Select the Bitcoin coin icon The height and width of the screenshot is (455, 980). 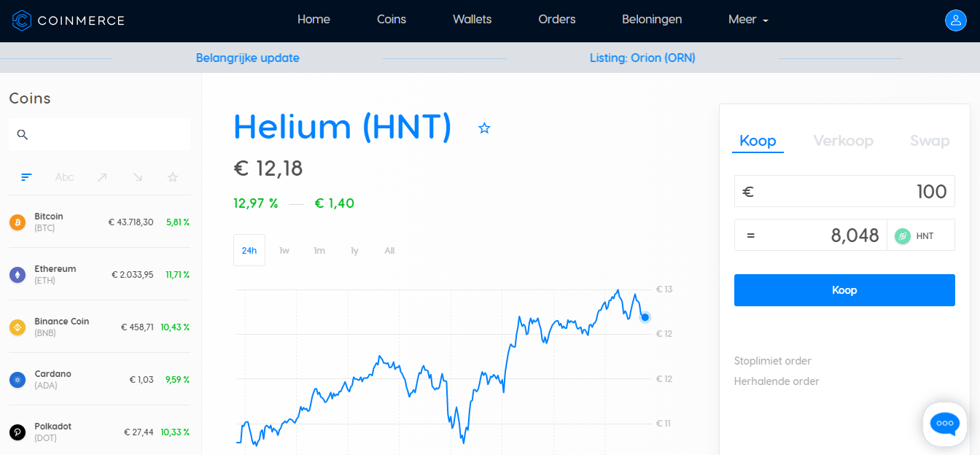pyautogui.click(x=17, y=222)
